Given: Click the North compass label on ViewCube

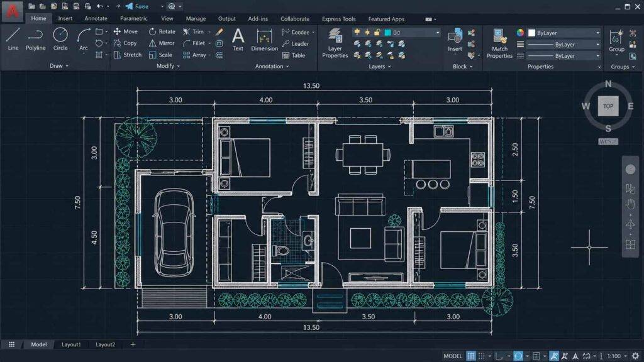Looking at the screenshot, I should pyautogui.click(x=608, y=84).
